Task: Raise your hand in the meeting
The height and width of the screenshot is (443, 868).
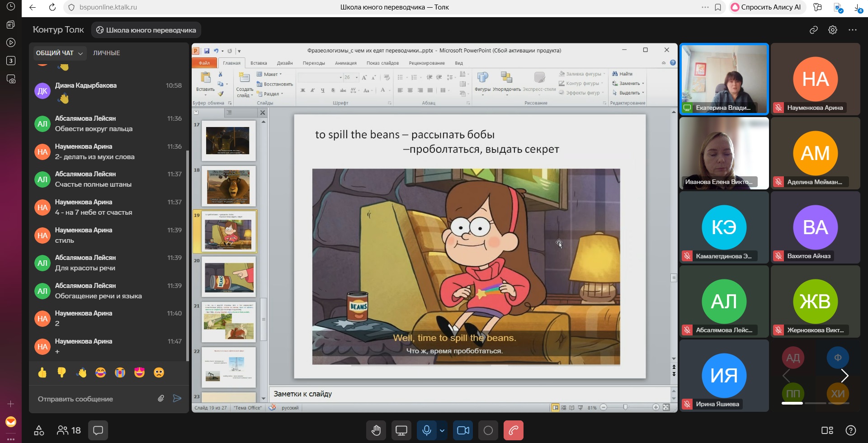Action: point(376,430)
